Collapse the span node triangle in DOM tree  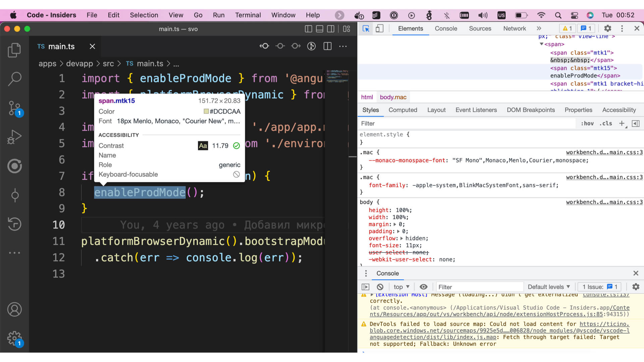tap(541, 44)
